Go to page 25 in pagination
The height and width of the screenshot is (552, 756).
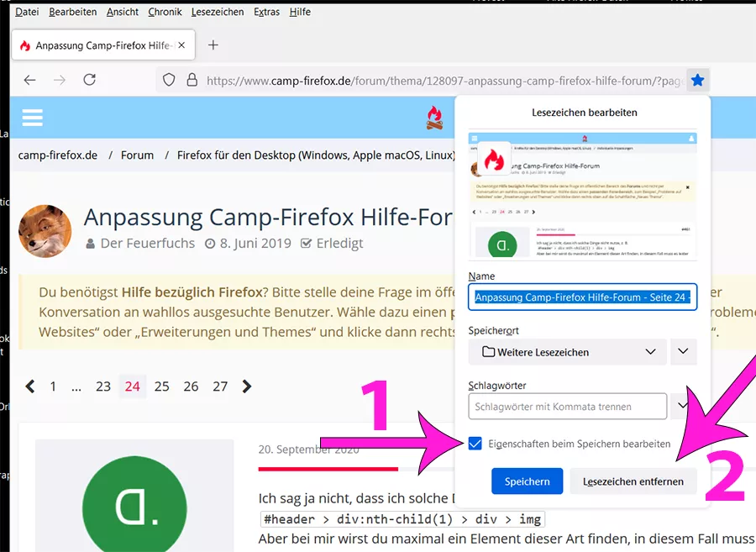pyautogui.click(x=161, y=386)
